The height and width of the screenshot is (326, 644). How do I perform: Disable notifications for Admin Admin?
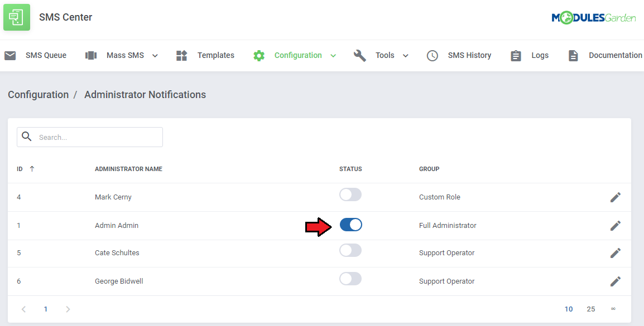pos(351,225)
